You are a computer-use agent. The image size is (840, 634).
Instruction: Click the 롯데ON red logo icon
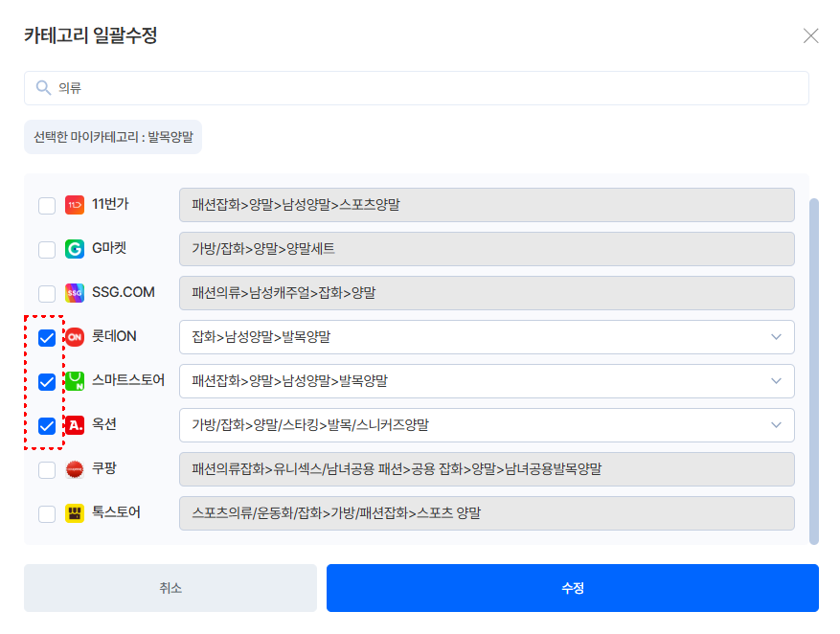[75, 337]
